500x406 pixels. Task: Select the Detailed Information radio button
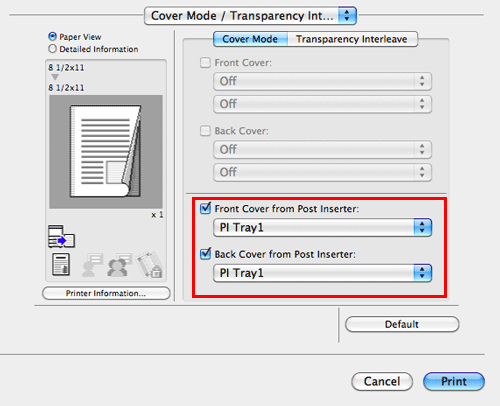point(52,49)
